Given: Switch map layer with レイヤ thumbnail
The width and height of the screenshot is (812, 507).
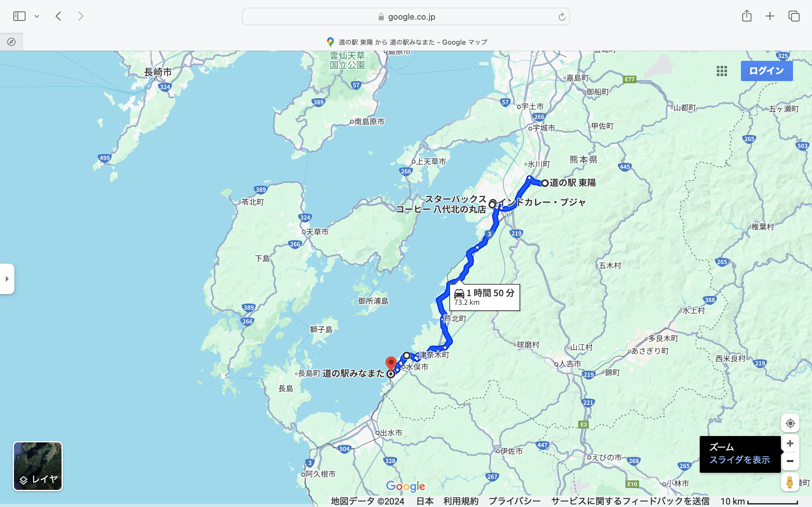Looking at the screenshot, I should coord(37,466).
